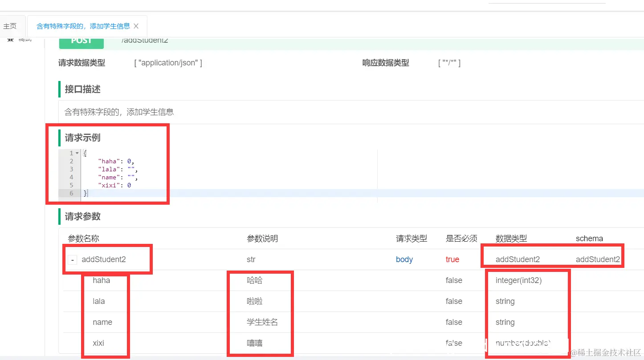
Task: Click the schema column header
Action: 589,239
